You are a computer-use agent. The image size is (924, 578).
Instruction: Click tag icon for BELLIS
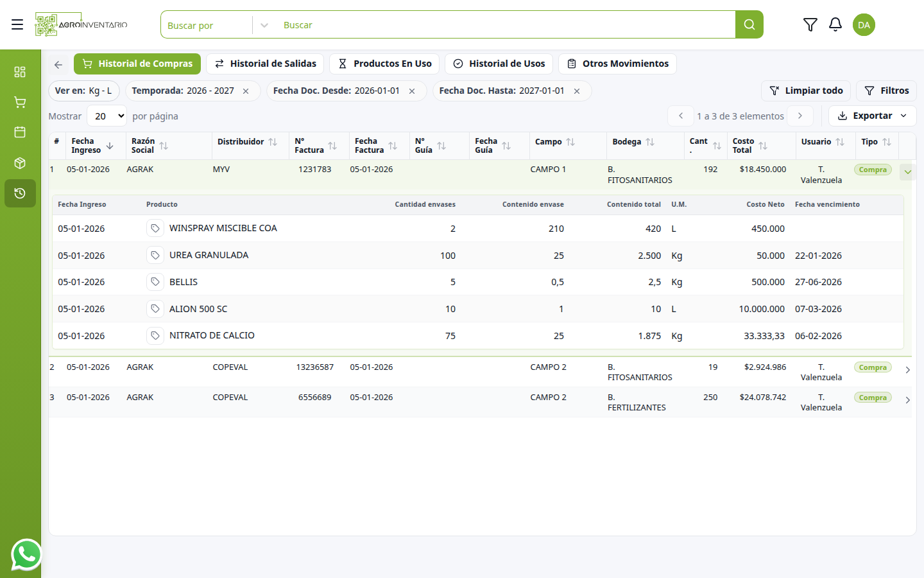click(x=155, y=282)
